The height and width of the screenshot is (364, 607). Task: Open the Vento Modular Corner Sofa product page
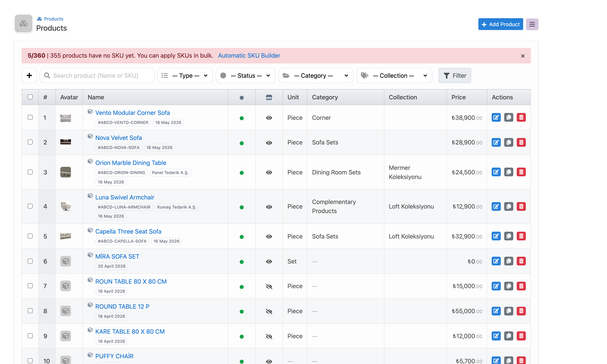(132, 113)
